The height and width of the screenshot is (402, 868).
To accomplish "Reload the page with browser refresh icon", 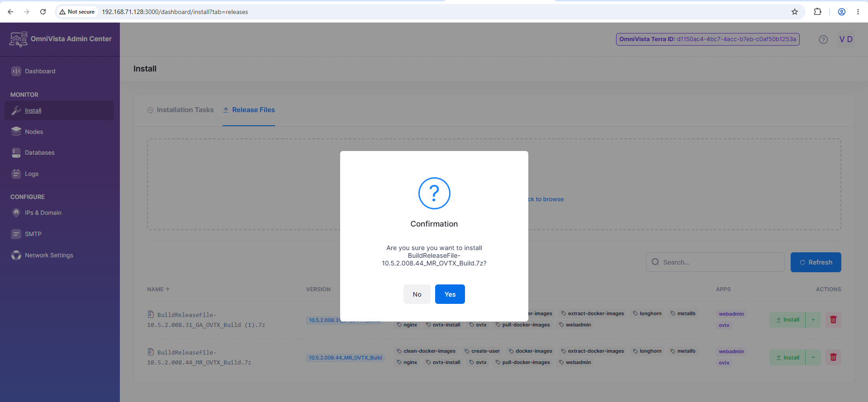I will pos(43,12).
